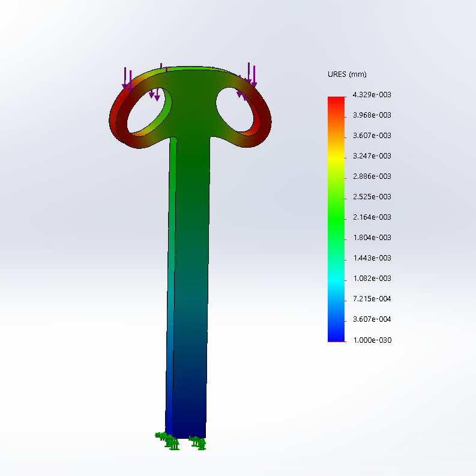The image size is (476, 476).
Task: Click the legend value 3.607e-003
Action: coord(372,136)
